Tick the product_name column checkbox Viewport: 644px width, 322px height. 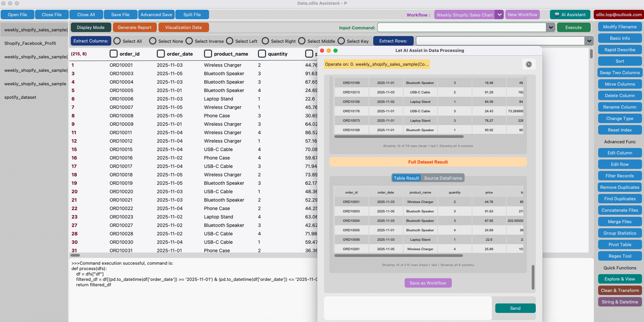(x=208, y=54)
